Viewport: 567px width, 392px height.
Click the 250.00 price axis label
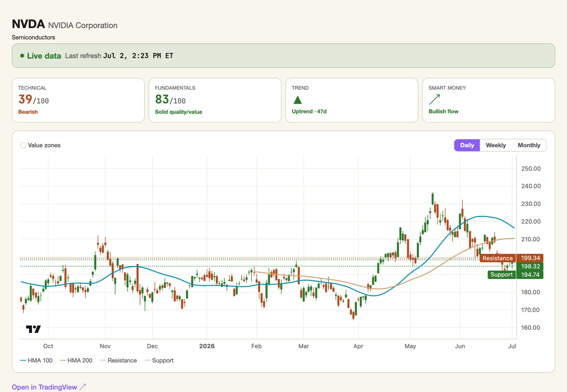click(x=531, y=169)
